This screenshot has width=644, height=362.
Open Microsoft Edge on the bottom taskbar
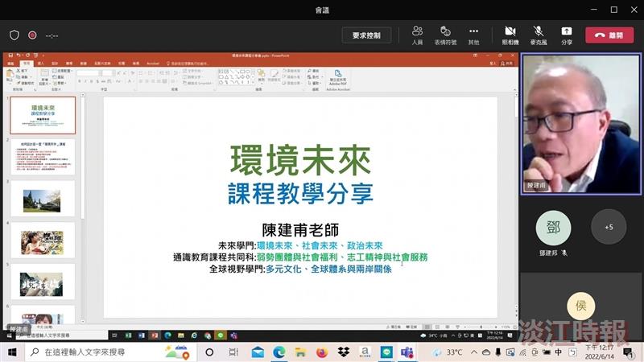pyautogui.click(x=279, y=352)
